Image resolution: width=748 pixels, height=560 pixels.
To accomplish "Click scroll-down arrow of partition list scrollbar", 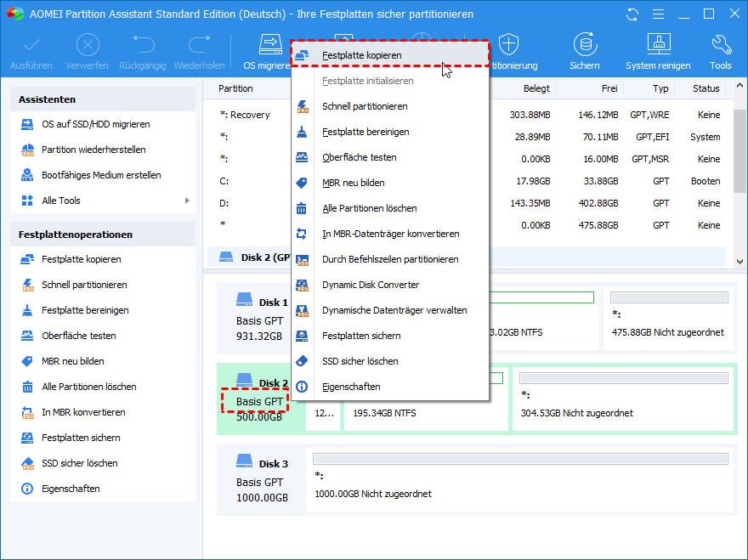I will click(x=739, y=262).
